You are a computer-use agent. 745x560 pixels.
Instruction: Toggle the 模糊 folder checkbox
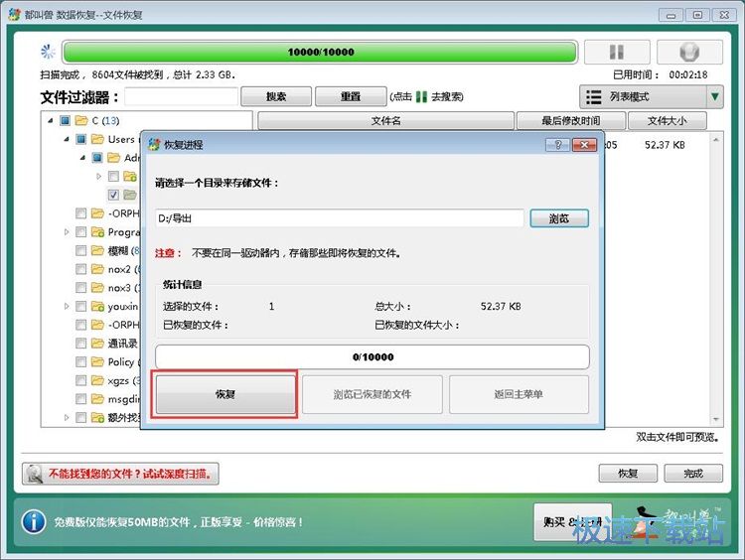pyautogui.click(x=81, y=250)
